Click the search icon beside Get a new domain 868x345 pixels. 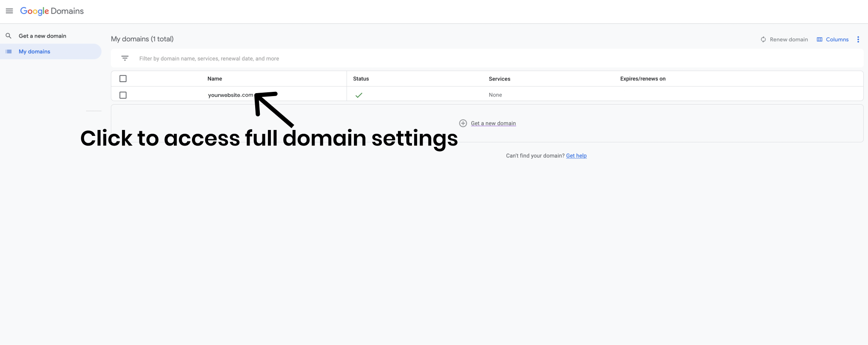click(x=8, y=36)
